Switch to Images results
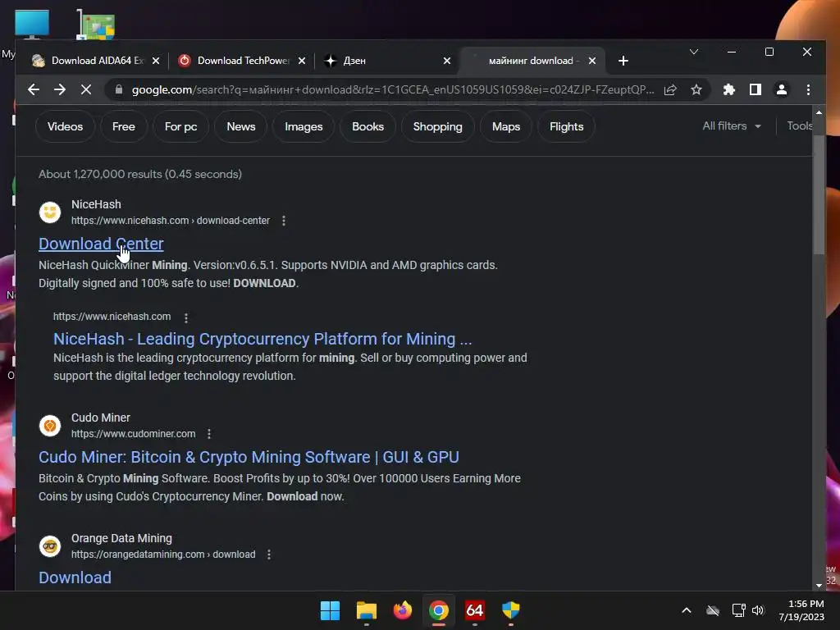 [304, 126]
